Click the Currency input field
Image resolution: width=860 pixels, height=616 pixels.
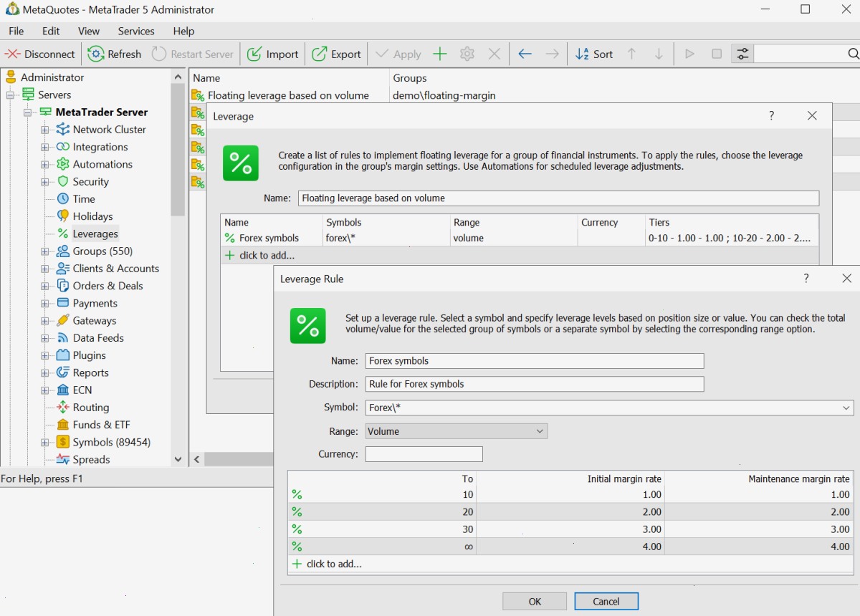(x=424, y=454)
